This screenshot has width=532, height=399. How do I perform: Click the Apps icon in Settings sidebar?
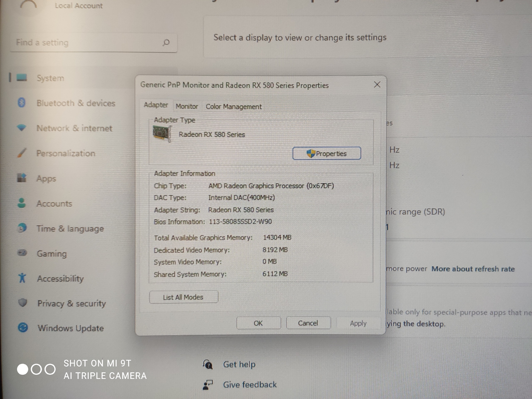(x=22, y=178)
